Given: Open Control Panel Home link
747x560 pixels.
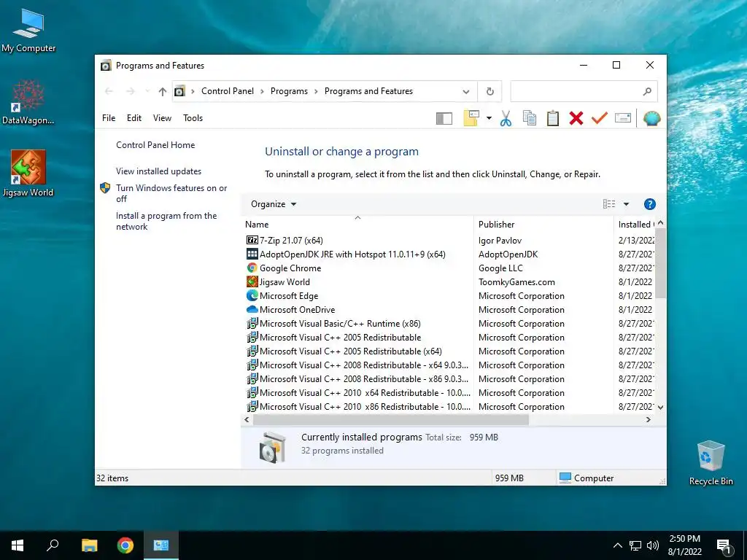Looking at the screenshot, I should 155,145.
